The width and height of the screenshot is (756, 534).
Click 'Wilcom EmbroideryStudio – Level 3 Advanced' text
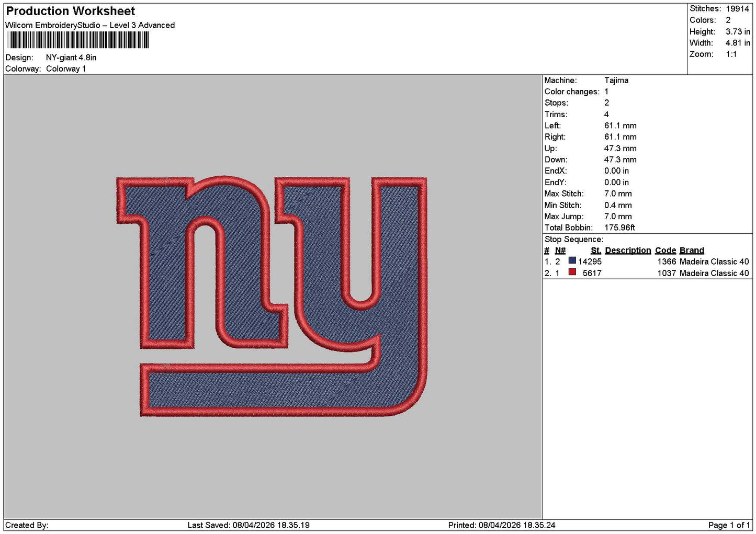tap(90, 25)
